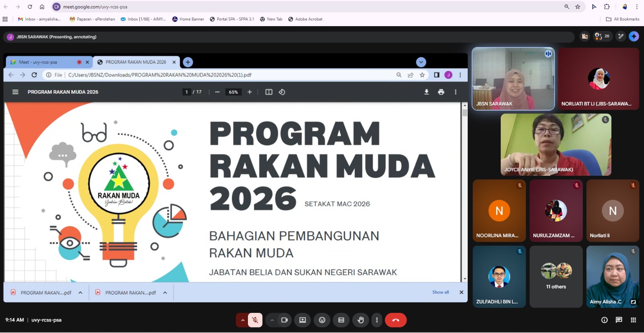
Task: Click the crossed-out grid icon in Meet header
Action: (585, 36)
